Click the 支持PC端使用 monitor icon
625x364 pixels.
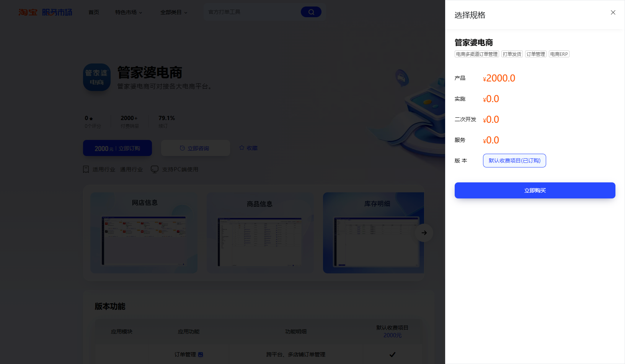[x=155, y=169]
